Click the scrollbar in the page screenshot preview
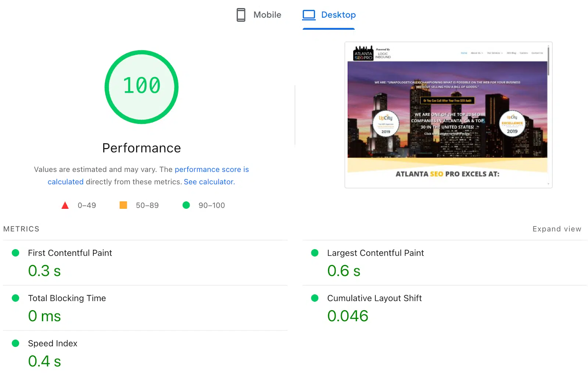This screenshot has width=588, height=373. pos(548,61)
